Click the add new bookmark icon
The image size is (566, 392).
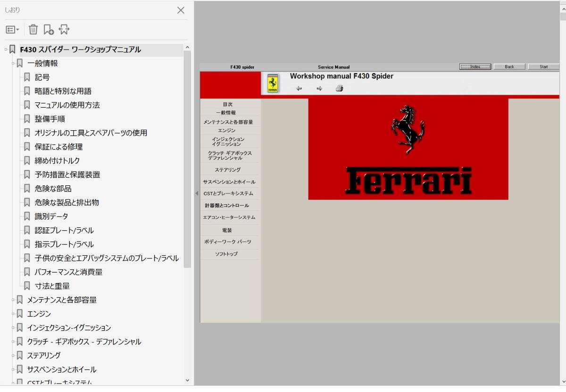tap(49, 30)
